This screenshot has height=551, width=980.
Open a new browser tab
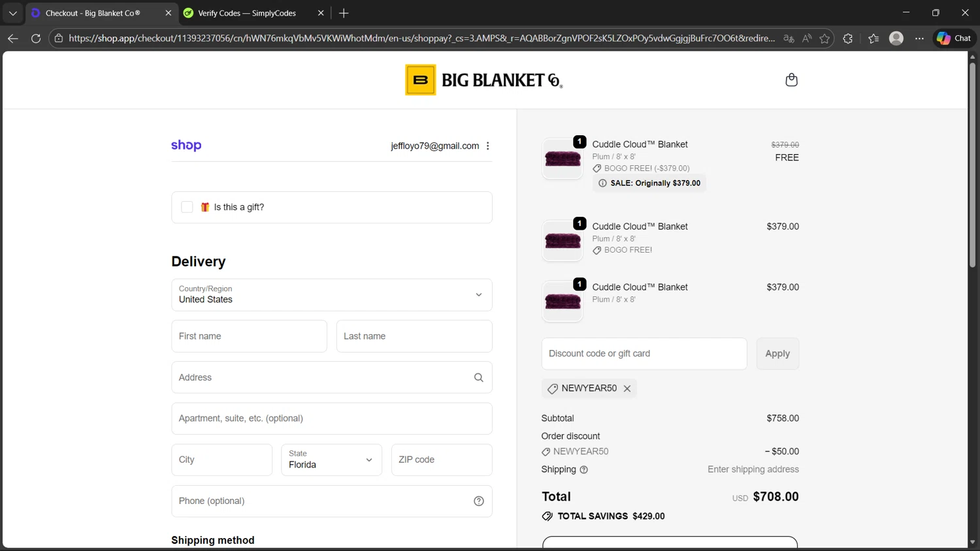[x=344, y=13]
